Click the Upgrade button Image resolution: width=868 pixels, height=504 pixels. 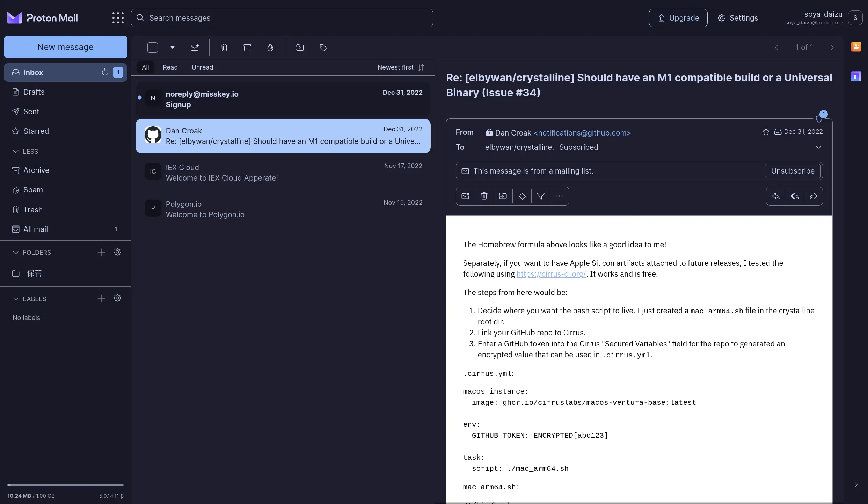tap(678, 18)
